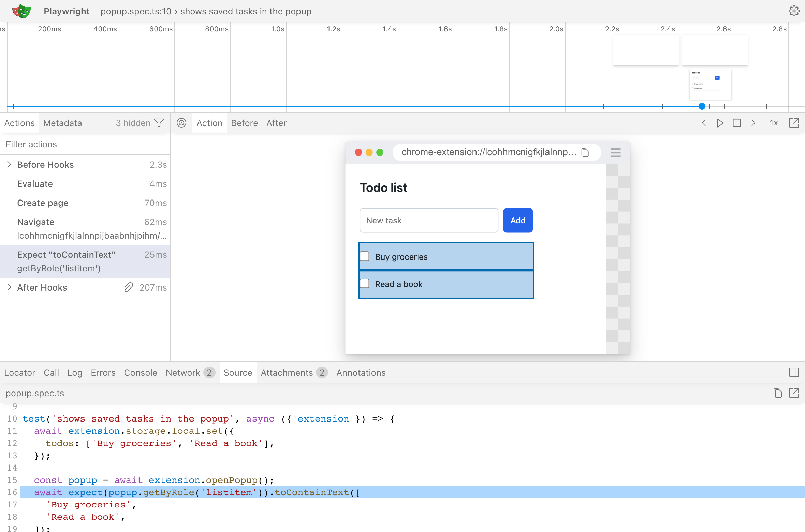Click the blue Add button
The width and height of the screenshot is (805, 532).
pyautogui.click(x=518, y=220)
